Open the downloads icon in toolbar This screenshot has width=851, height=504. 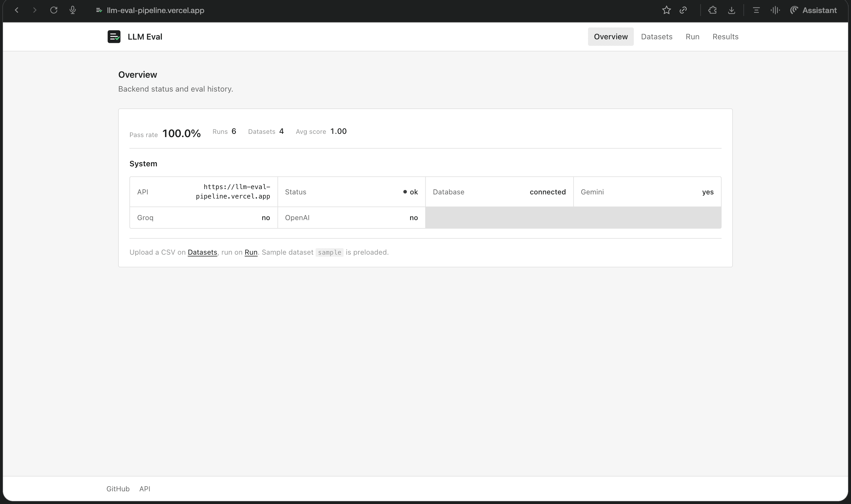tap(731, 10)
